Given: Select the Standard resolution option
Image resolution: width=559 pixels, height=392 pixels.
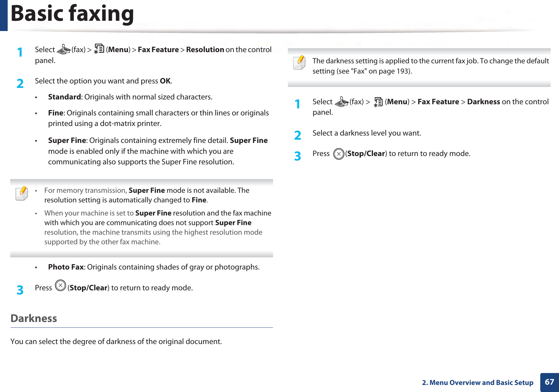Looking at the screenshot, I should (64, 97).
